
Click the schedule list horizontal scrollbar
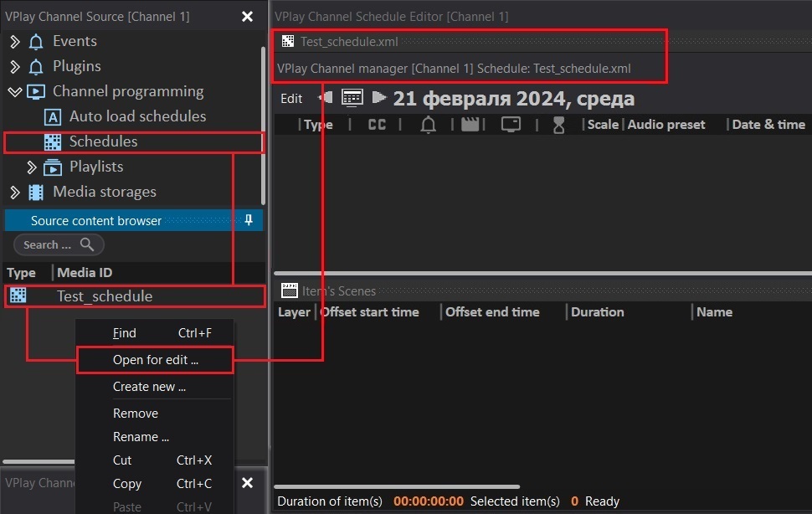[542, 273]
